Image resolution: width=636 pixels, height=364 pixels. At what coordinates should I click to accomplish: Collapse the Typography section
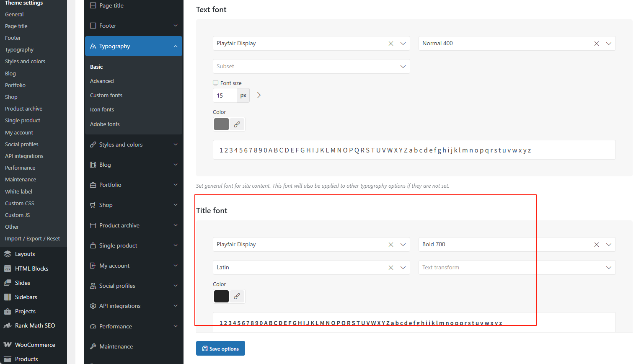click(175, 46)
